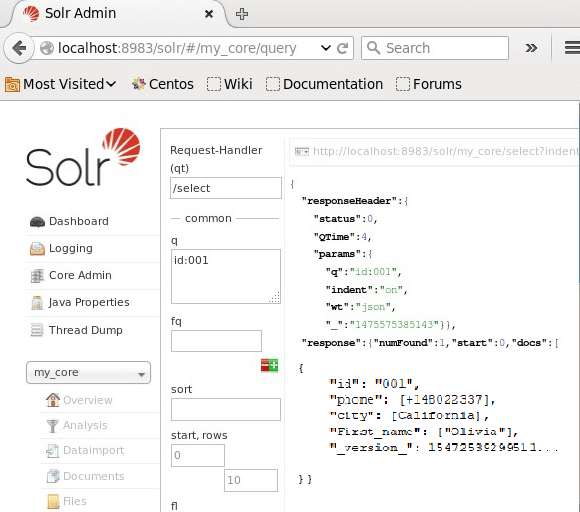Click the sort input field

point(226,409)
